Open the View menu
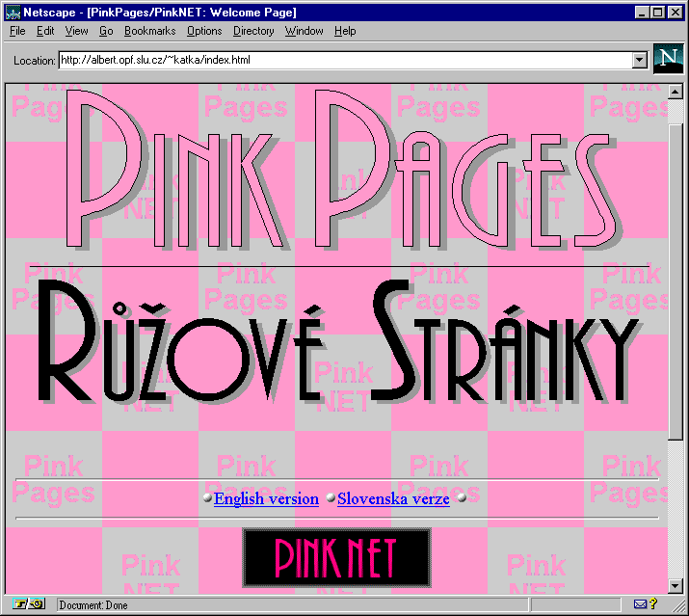Viewport: 689px width, 616px height. coord(76,31)
